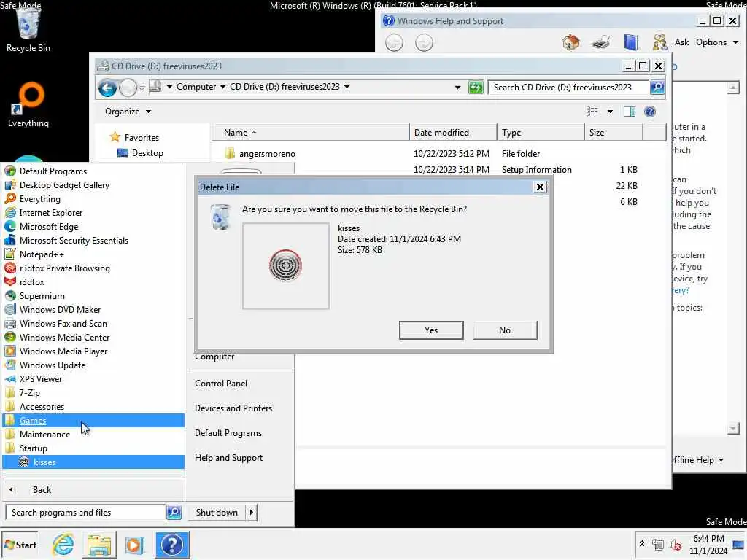The height and width of the screenshot is (560, 747).
Task: Open the address bar history dropdown
Action: click(x=457, y=87)
